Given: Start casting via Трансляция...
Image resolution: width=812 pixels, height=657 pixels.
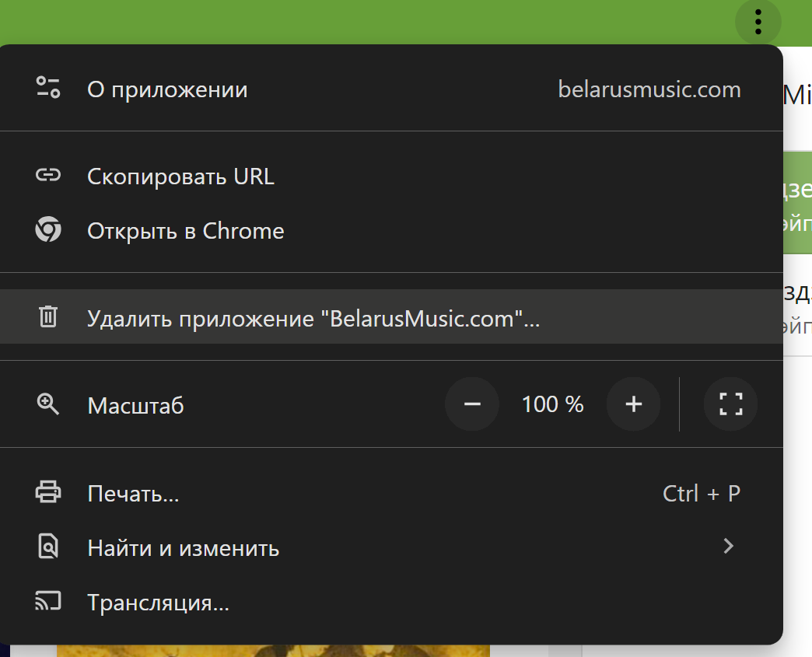Looking at the screenshot, I should point(158,603).
